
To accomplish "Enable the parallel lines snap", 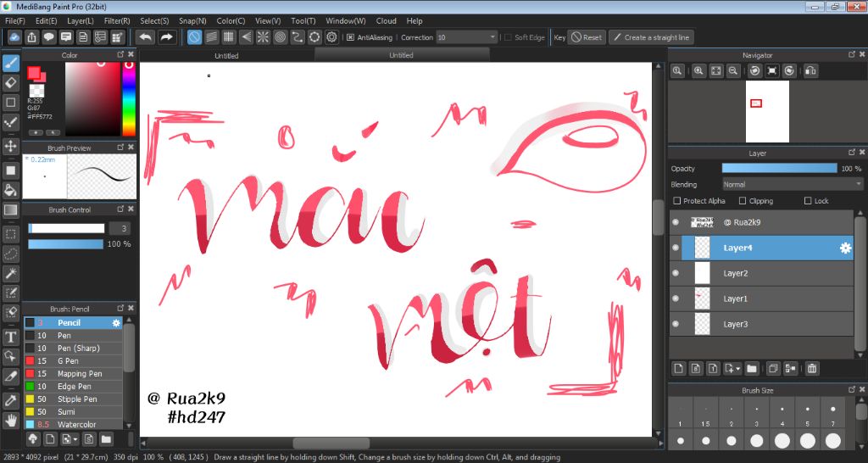I will pos(211,37).
